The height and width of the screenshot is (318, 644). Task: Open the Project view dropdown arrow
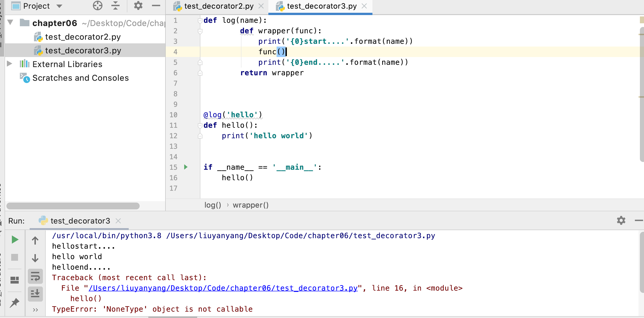[x=59, y=6]
